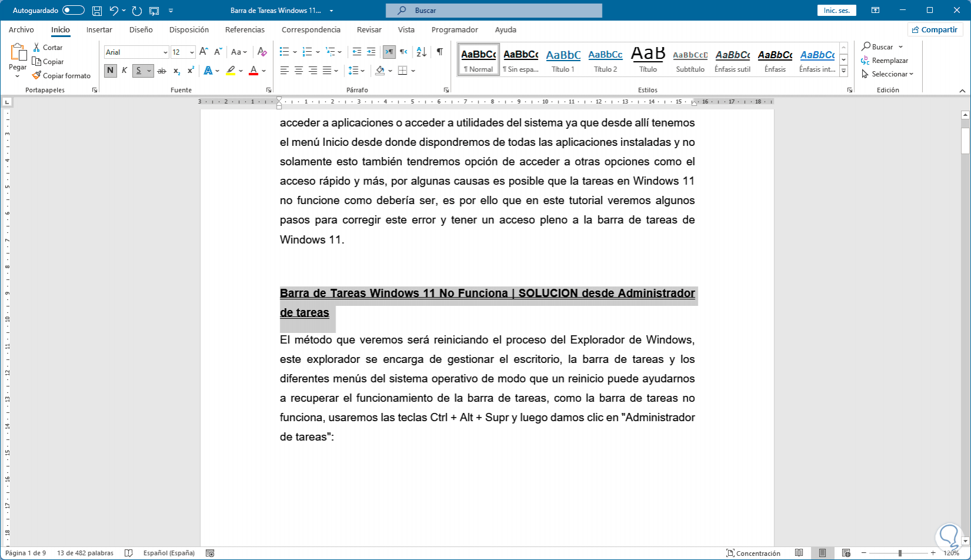Screen dimensions: 971x560
Task: Copy the selection with Copiar
Action: (48, 61)
